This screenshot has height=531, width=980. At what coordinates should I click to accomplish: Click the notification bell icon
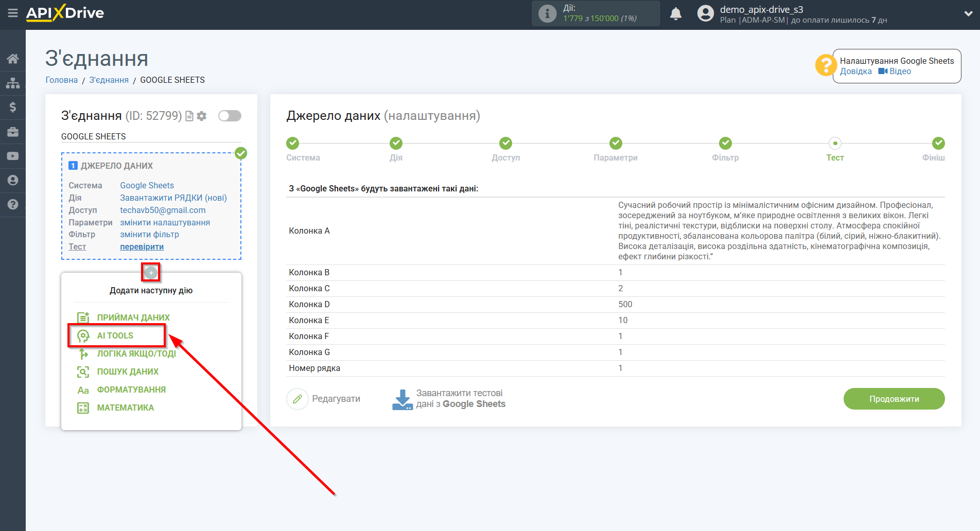[x=675, y=14]
